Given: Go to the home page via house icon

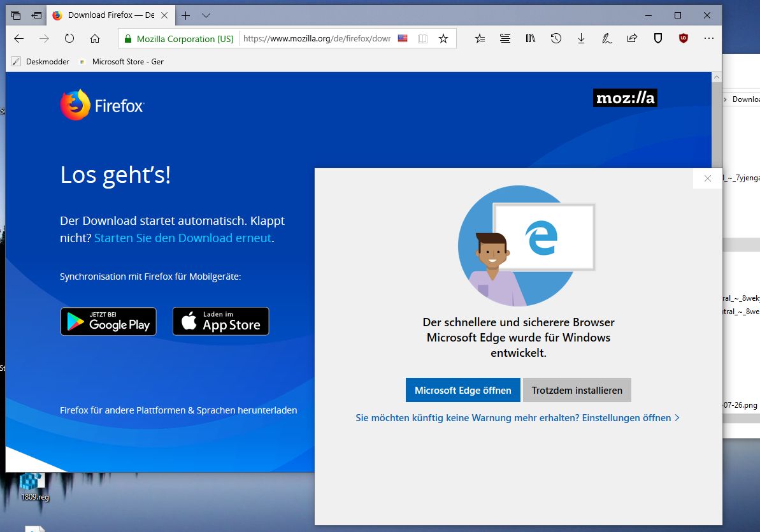Looking at the screenshot, I should (95, 38).
